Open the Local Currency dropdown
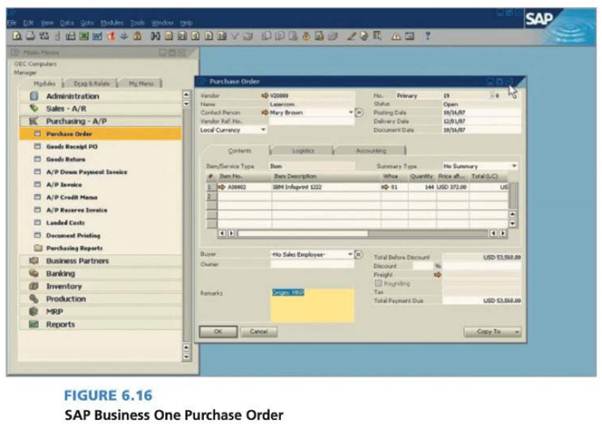Image resolution: width=602 pixels, height=426 pixels. click(264, 129)
